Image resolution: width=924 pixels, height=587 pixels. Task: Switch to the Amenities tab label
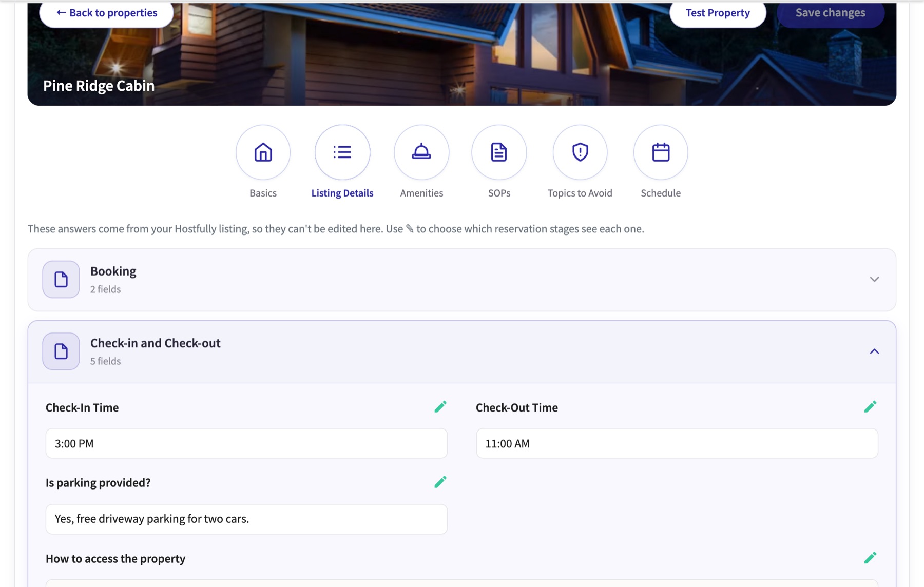(421, 193)
